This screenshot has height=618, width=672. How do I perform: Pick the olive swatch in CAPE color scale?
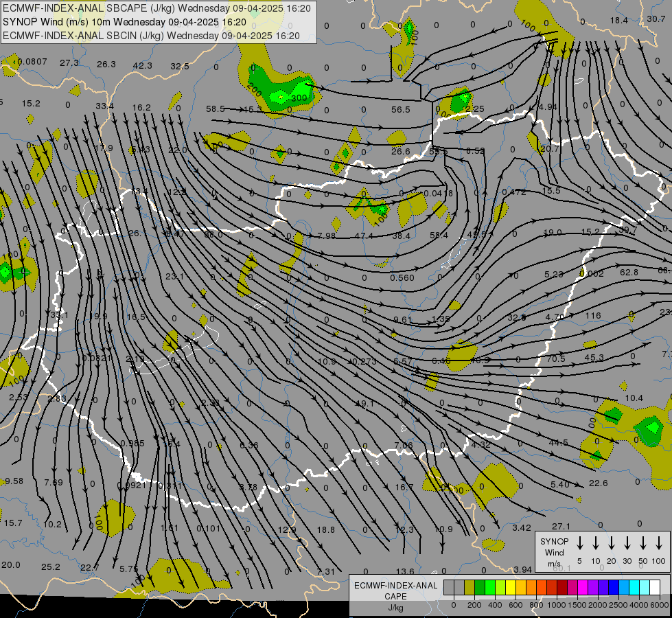click(470, 588)
